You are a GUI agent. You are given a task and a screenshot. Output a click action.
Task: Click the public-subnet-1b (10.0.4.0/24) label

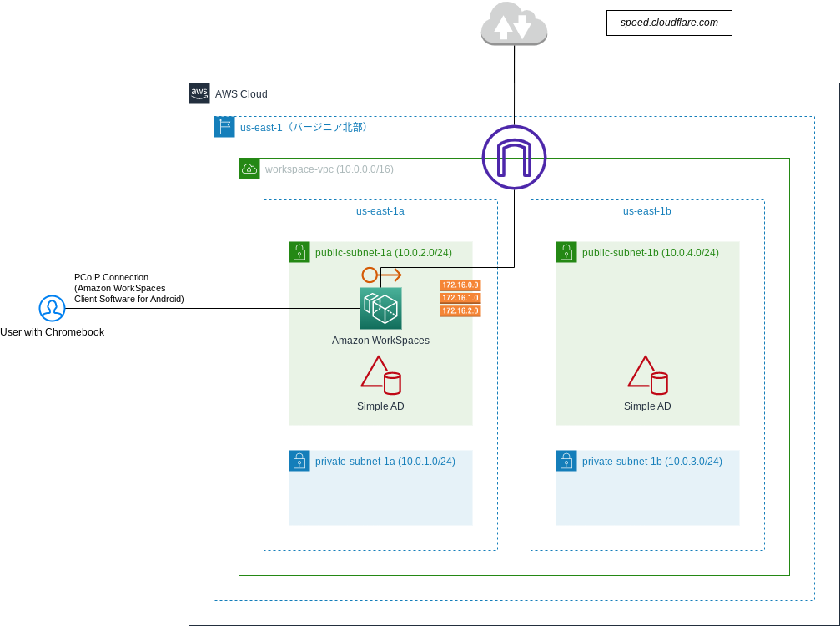pos(651,253)
